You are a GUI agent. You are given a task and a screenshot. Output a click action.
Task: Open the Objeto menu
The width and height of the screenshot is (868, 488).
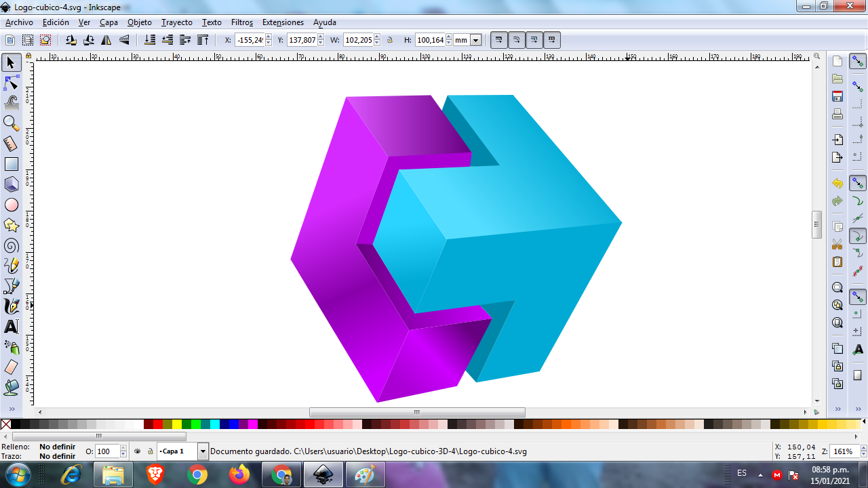pos(140,22)
